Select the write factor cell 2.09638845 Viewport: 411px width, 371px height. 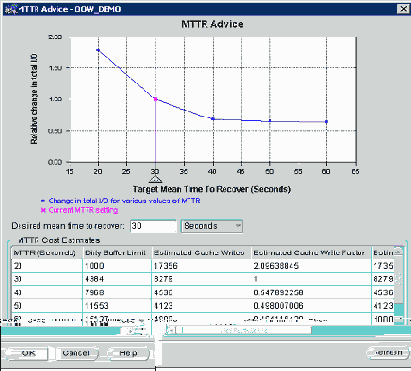pyautogui.click(x=311, y=266)
